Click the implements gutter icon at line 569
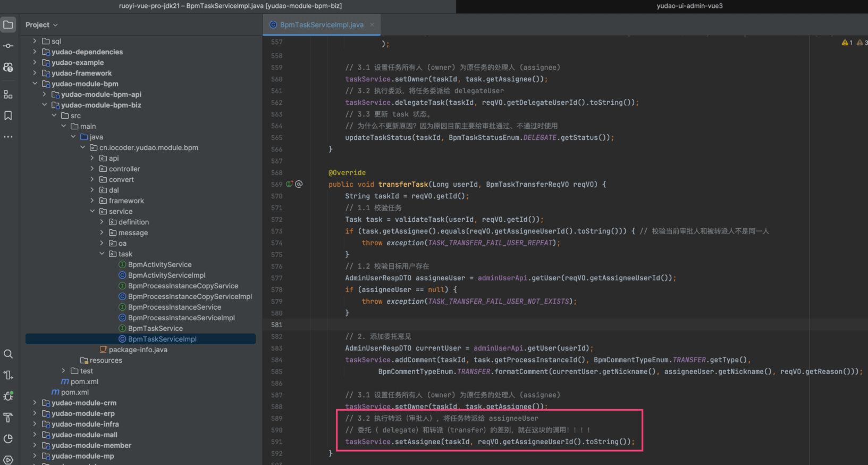 tap(290, 184)
